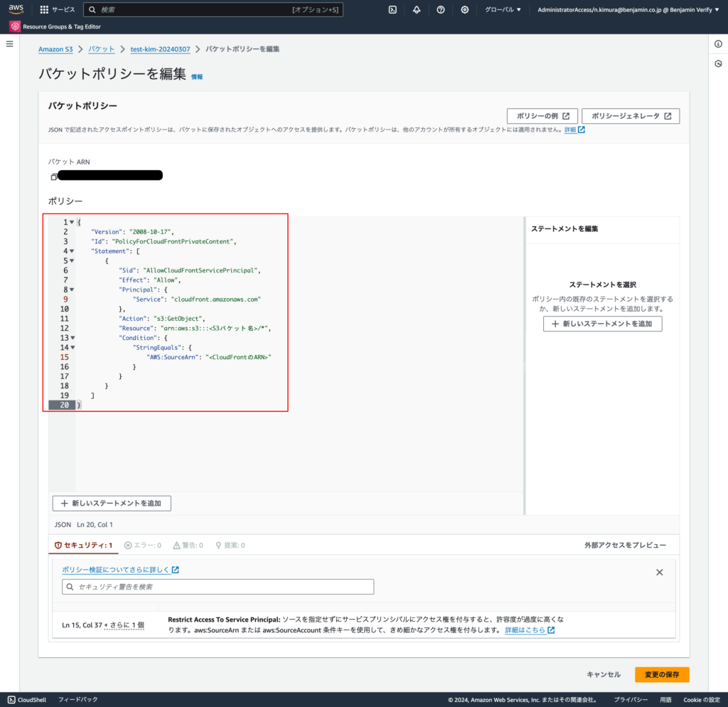Open ポリシー検証についてさらに詳しく link
Screen dimensions: 728x707
tap(120, 570)
